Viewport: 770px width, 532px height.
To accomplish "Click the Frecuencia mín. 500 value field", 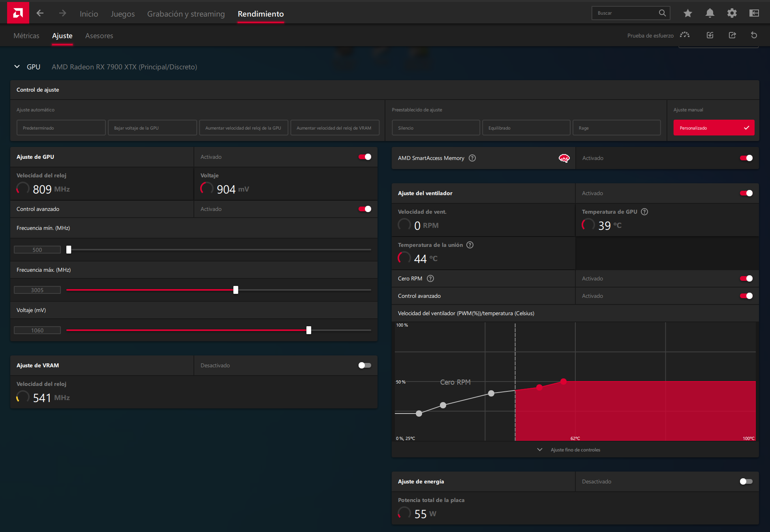I will pos(37,250).
